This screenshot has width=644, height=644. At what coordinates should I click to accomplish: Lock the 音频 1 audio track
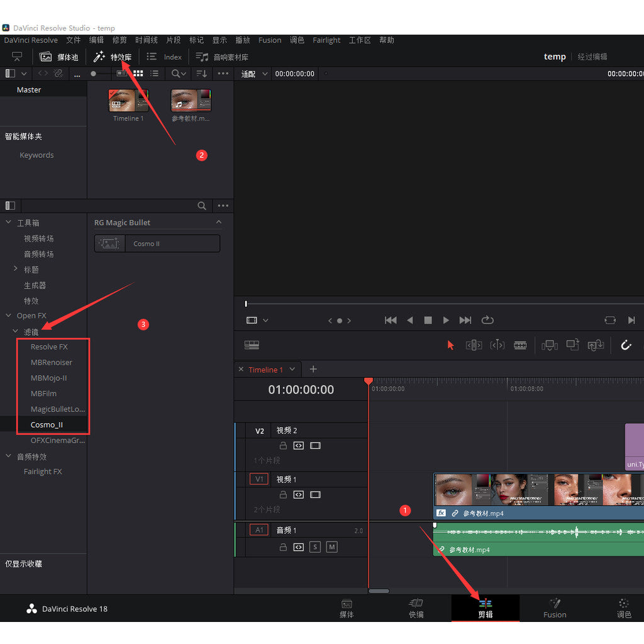tap(283, 547)
